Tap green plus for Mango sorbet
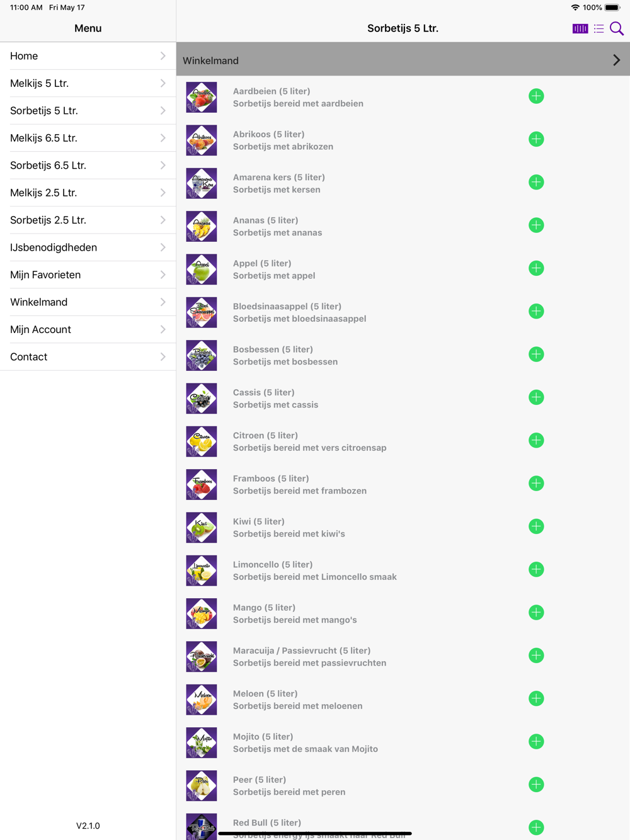 click(536, 613)
